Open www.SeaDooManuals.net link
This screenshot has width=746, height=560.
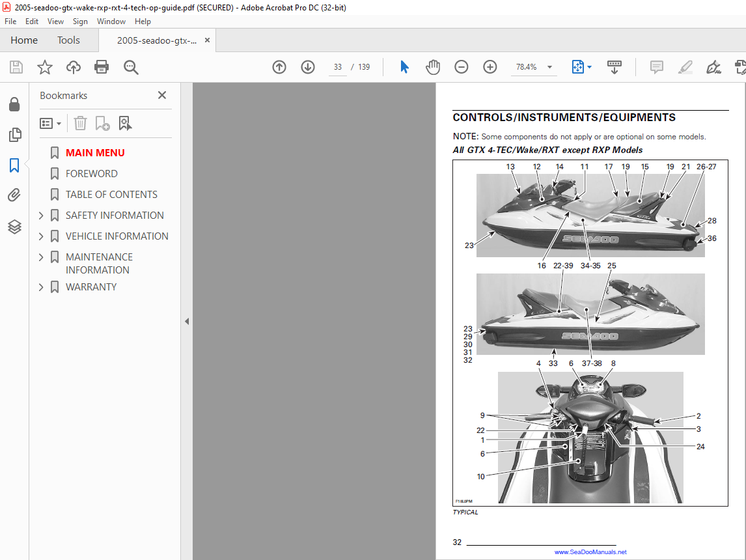[x=590, y=552]
